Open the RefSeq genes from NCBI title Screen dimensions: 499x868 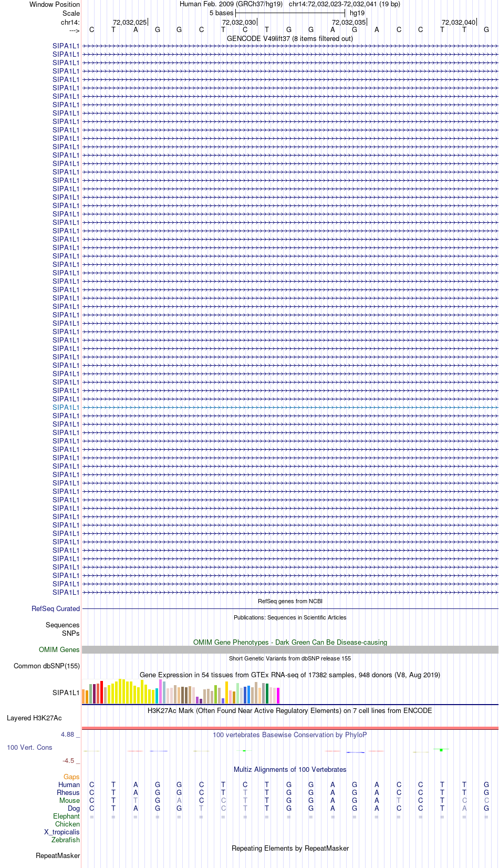290,601
